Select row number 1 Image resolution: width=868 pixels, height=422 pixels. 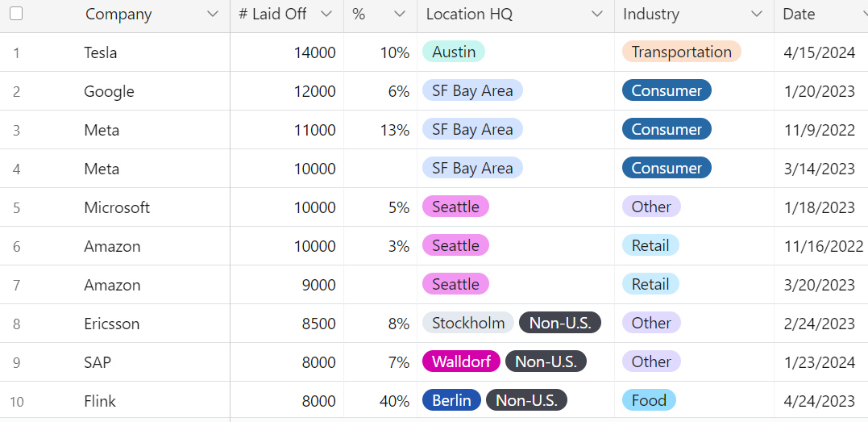point(16,52)
